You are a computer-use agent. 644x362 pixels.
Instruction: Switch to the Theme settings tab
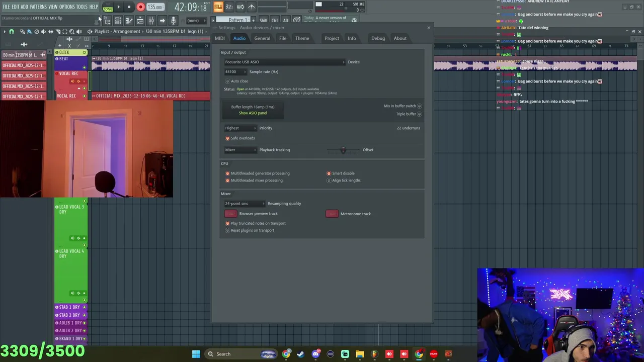tap(302, 38)
